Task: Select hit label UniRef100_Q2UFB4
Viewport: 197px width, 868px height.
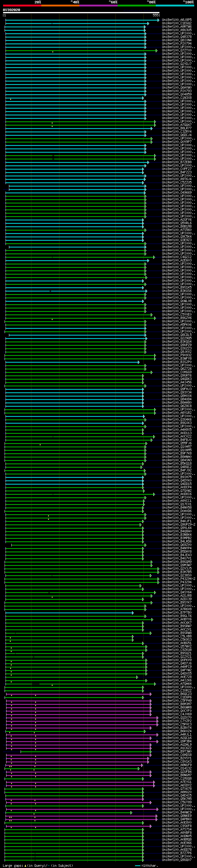Action: coord(177,772)
